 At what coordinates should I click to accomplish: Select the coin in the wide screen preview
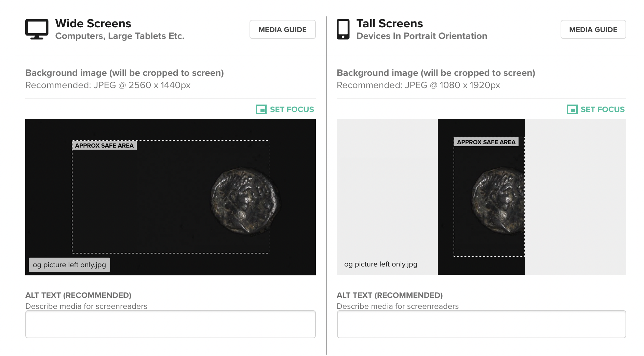pyautogui.click(x=245, y=201)
